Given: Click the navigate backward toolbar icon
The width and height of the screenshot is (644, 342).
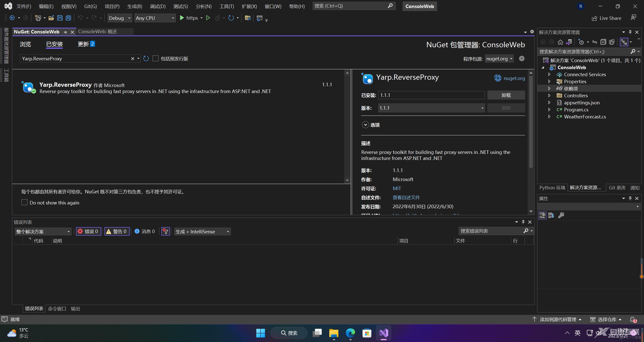Looking at the screenshot, I should pyautogui.click(x=12, y=18).
